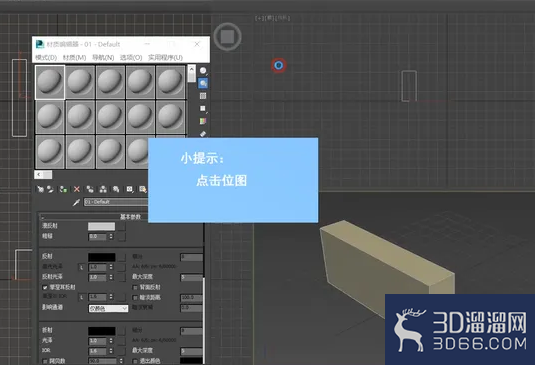535x365 pixels.
Task: Pick the black 退出颜色 swatch
Action: [x=191, y=361]
